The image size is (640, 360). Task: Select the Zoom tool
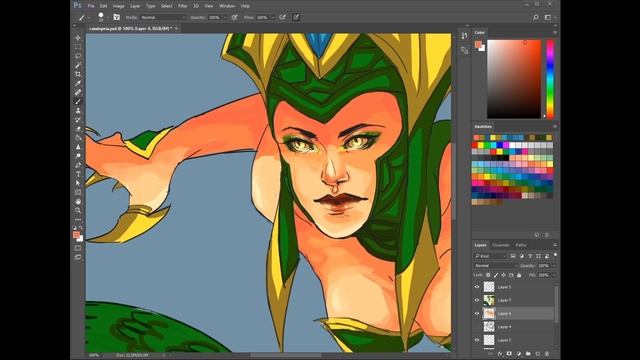point(78,210)
